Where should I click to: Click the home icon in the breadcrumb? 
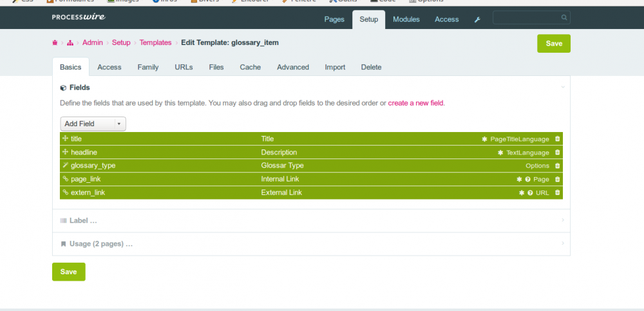[x=55, y=42]
